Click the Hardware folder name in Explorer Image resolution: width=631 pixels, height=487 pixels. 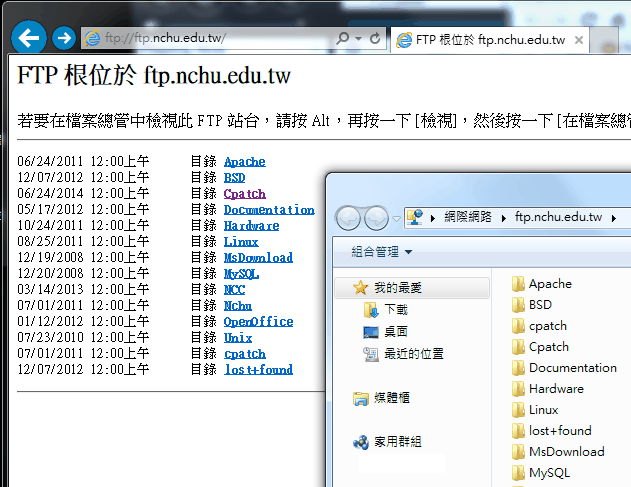tap(556, 389)
